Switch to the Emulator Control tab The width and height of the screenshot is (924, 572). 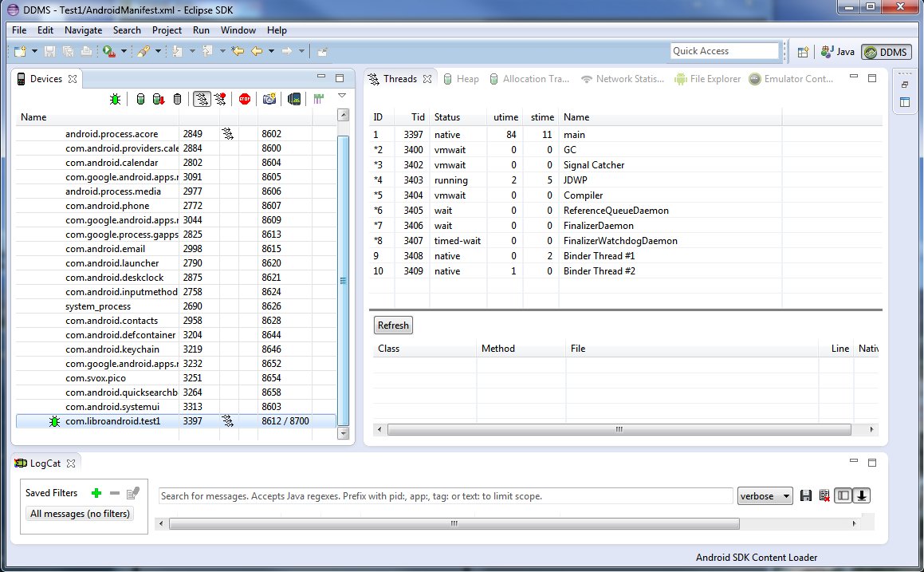click(791, 79)
